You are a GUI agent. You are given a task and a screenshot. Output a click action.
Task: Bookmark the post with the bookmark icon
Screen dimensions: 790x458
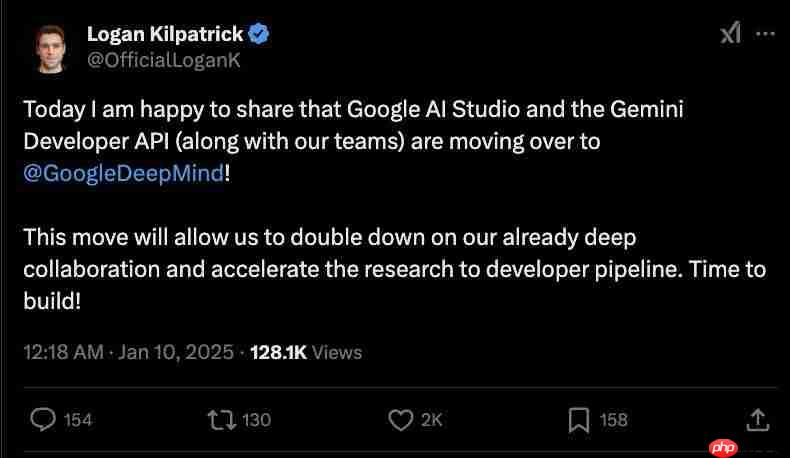(578, 419)
